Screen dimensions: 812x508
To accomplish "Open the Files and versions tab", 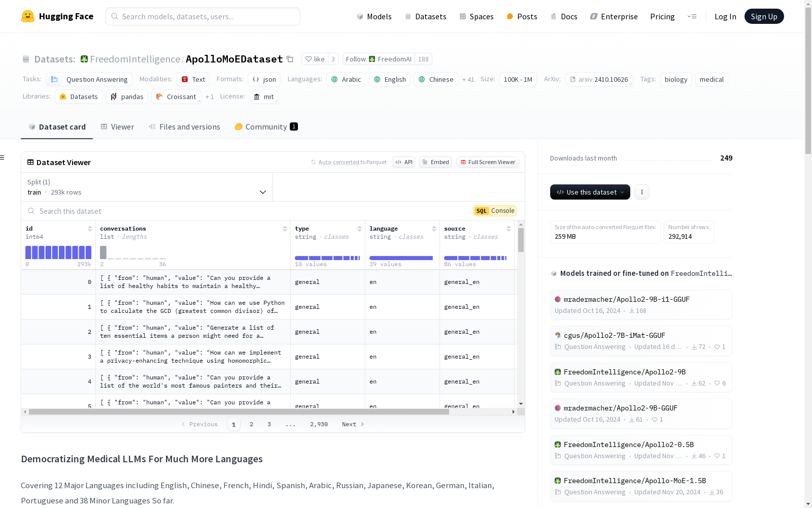I will coord(184,127).
